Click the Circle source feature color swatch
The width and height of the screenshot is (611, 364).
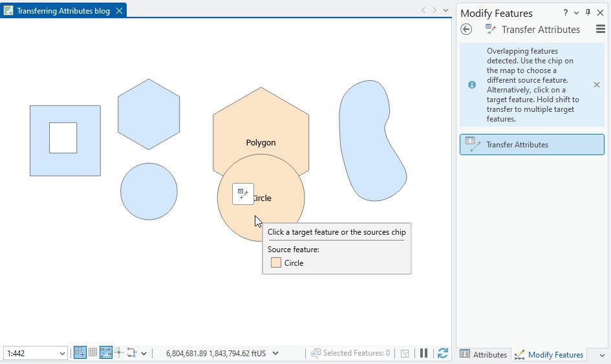276,262
